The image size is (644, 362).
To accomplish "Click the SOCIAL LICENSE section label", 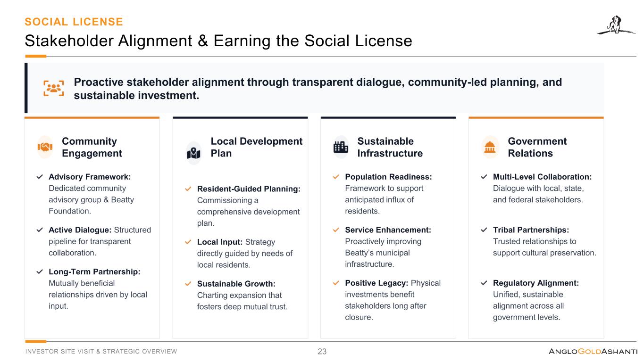I will point(74,22).
